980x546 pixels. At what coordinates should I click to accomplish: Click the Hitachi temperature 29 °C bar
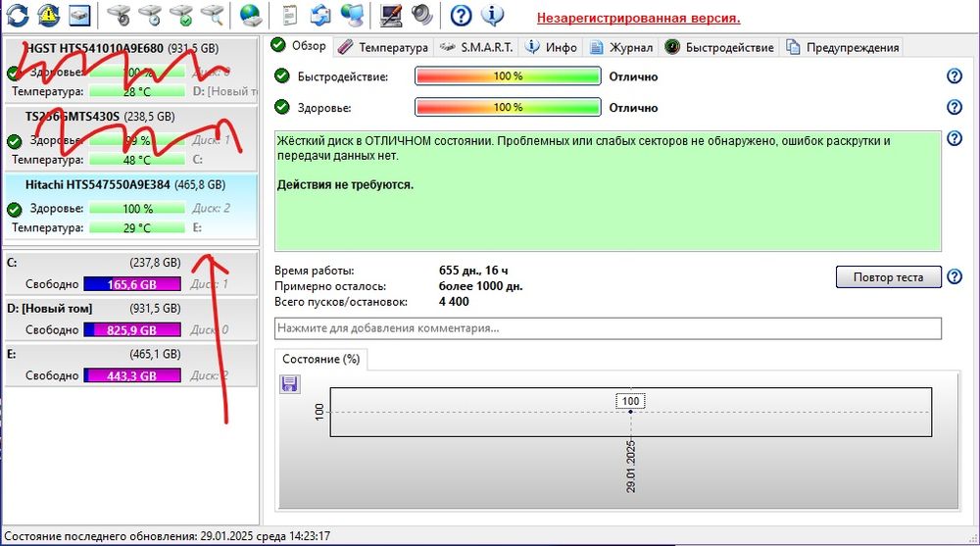tap(137, 228)
